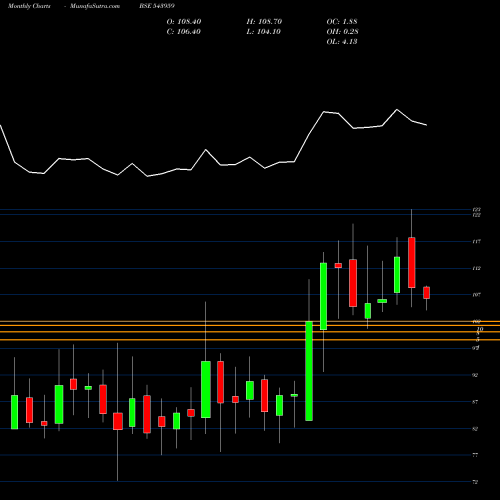This screenshot has width=500, height=500.
Task: Click the price axis label '112'
Action: point(477,268)
